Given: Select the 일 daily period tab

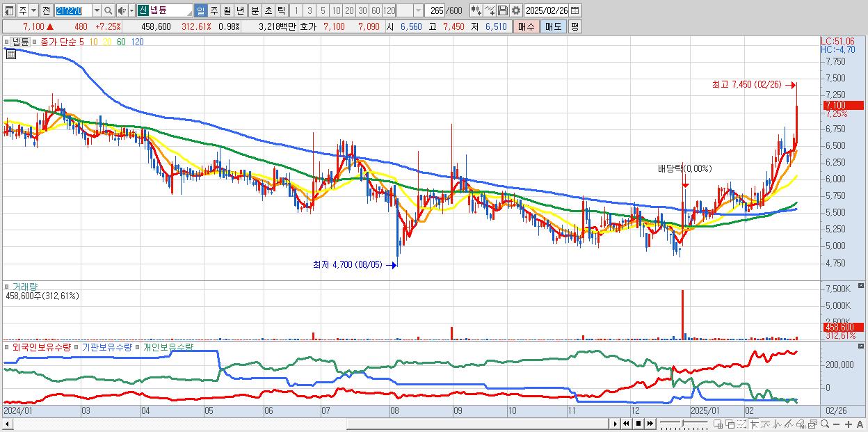Looking at the screenshot, I should click(x=200, y=10).
